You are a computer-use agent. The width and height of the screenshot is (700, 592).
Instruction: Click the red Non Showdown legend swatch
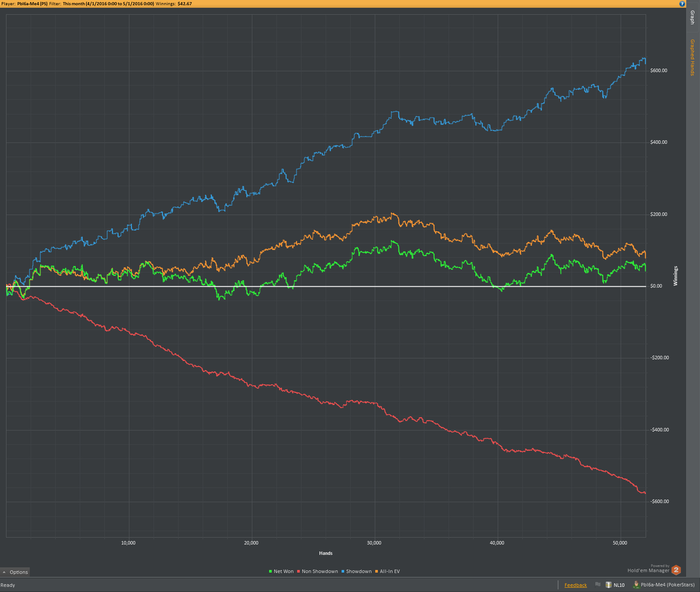click(299, 571)
